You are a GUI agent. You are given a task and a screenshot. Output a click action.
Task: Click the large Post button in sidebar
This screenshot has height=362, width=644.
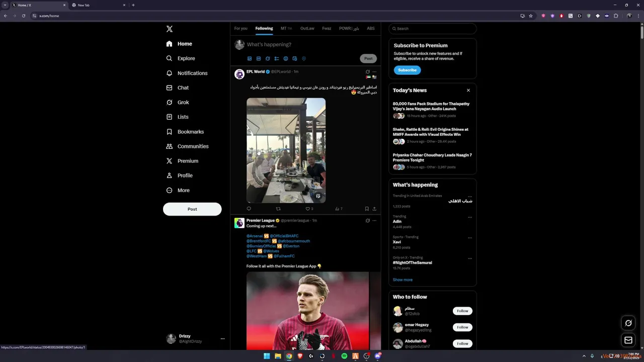click(192, 209)
